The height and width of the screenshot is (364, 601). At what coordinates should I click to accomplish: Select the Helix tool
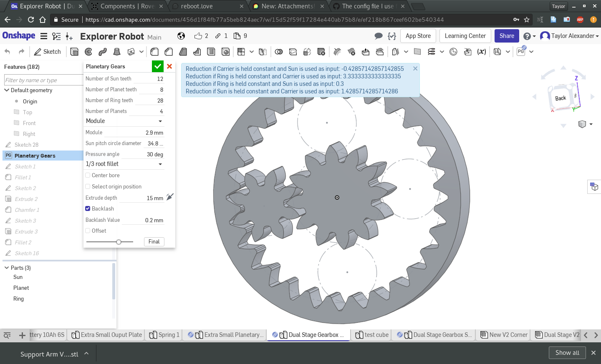coord(432,52)
